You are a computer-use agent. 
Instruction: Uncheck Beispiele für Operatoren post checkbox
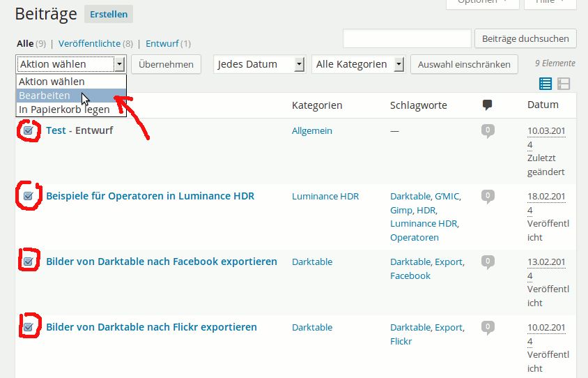[28, 196]
